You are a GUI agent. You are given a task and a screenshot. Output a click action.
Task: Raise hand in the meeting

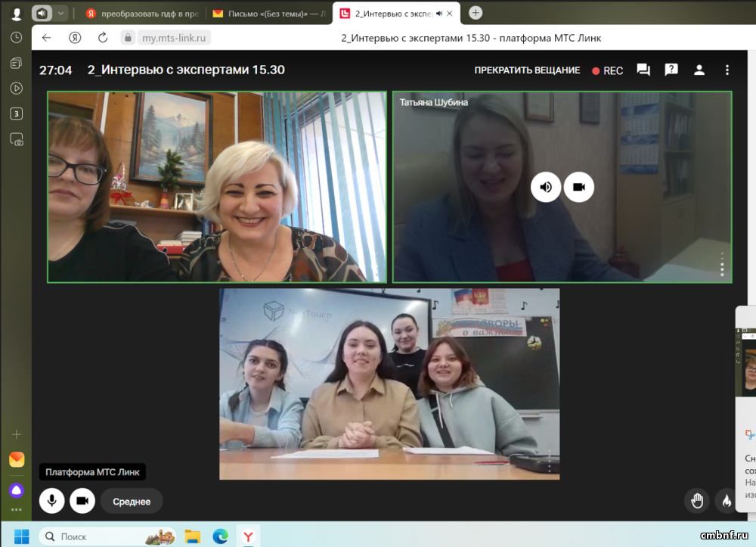point(697,500)
